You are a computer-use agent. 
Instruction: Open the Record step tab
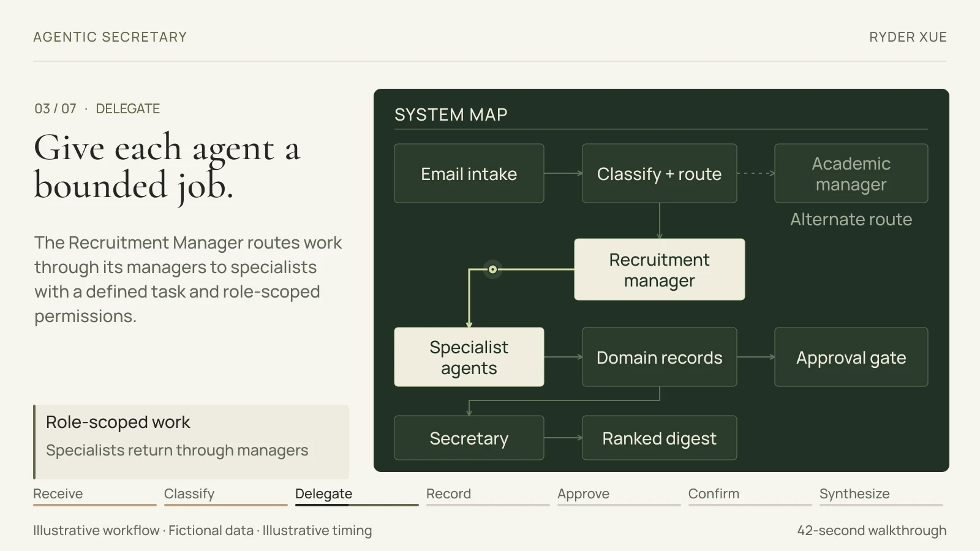[488, 495]
